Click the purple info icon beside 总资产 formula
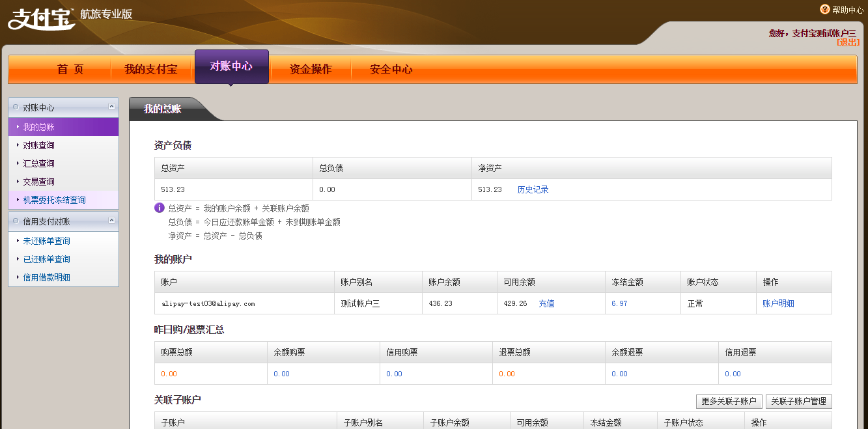The image size is (868, 429). click(x=159, y=208)
